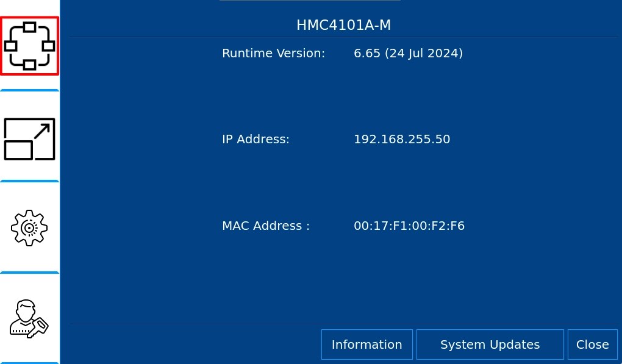Select the MAC Address label
The width and height of the screenshot is (622, 364).
coord(266,226)
